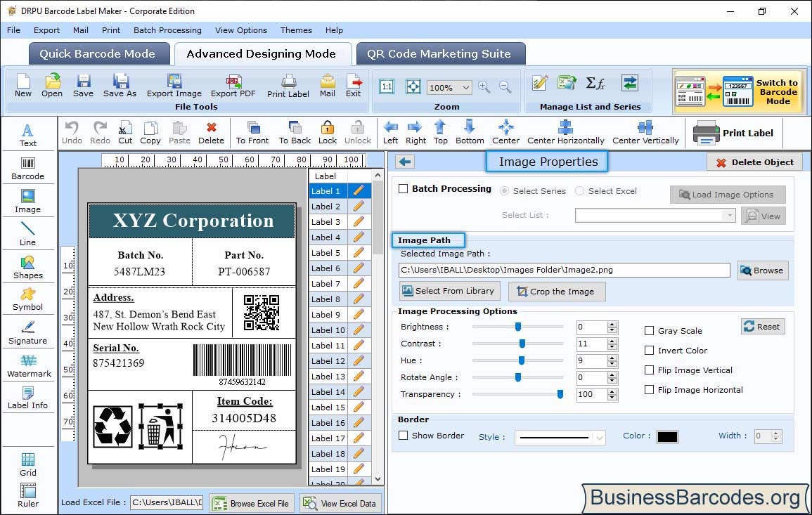The image size is (812, 515).
Task: Export the label as image
Action: [174, 86]
